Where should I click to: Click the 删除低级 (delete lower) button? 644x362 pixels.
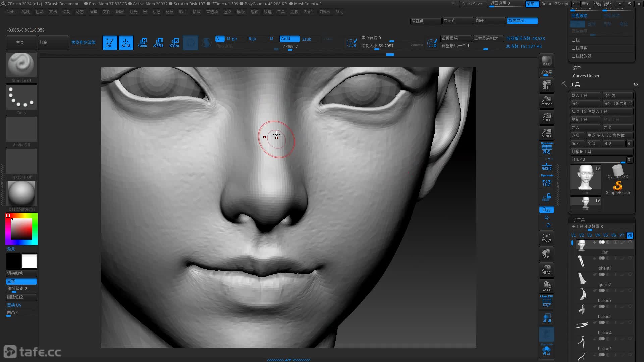21,297
